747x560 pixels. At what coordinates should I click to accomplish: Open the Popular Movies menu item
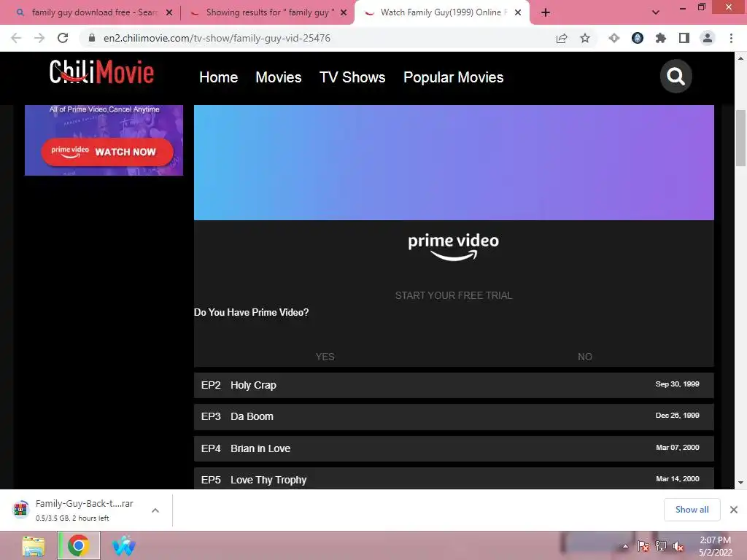(453, 77)
